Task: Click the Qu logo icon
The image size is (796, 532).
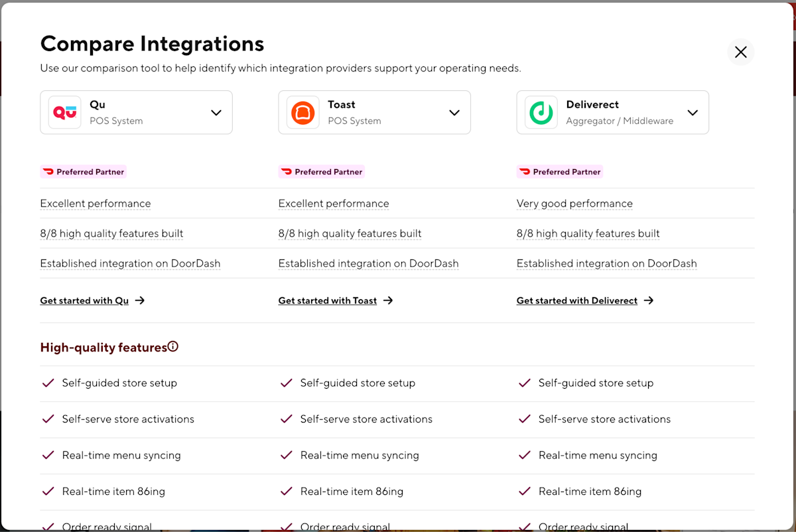Action: tap(65, 112)
